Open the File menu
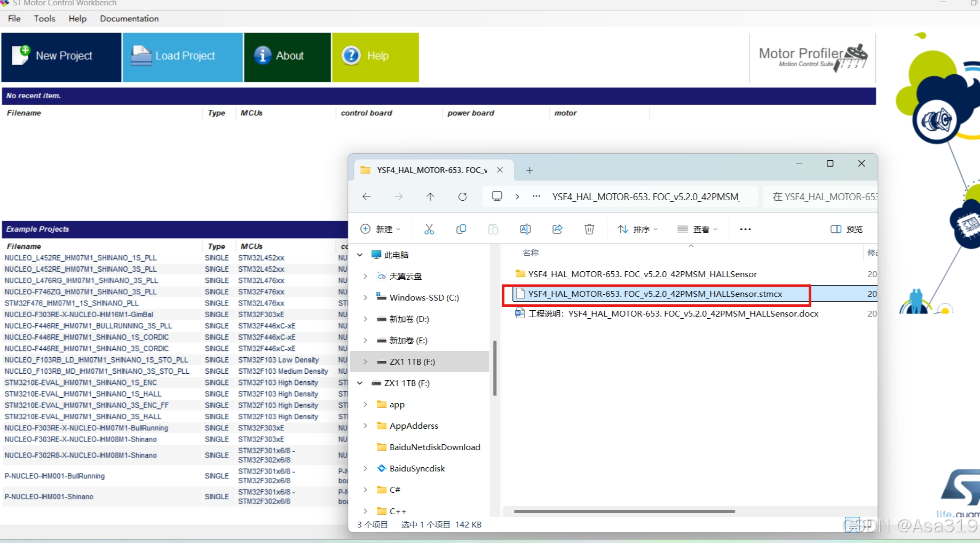980x543 pixels. 14,19
